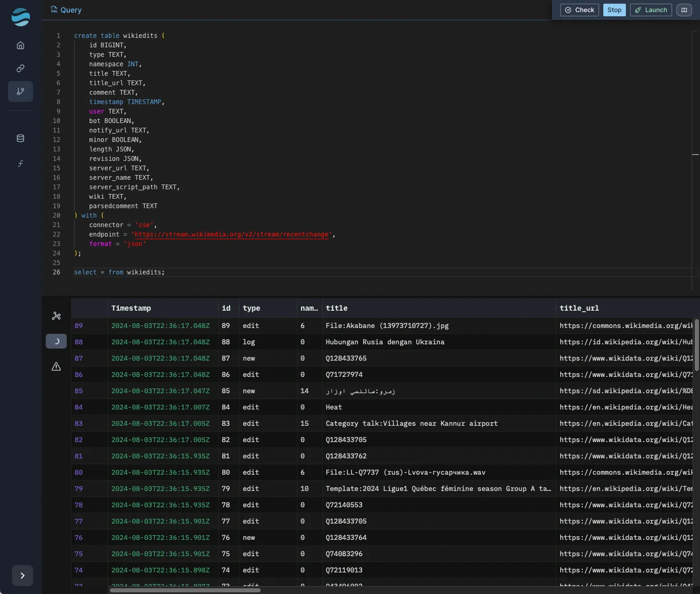Click the title_url column header
The image size is (700, 594).
(x=579, y=308)
